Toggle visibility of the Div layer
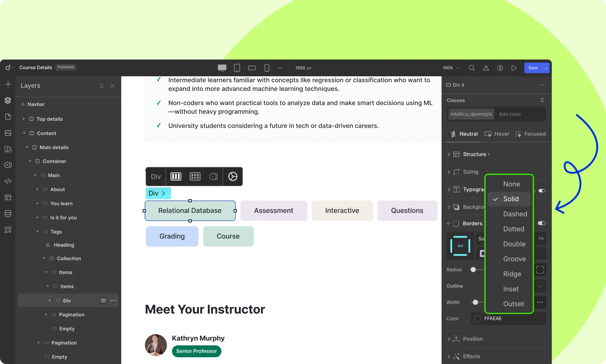Screen dimensions: 606x364 pos(103,300)
